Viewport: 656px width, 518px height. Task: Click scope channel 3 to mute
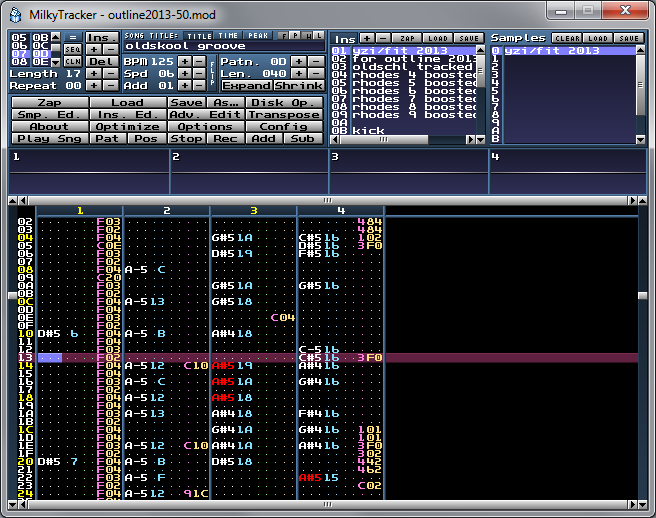409,172
